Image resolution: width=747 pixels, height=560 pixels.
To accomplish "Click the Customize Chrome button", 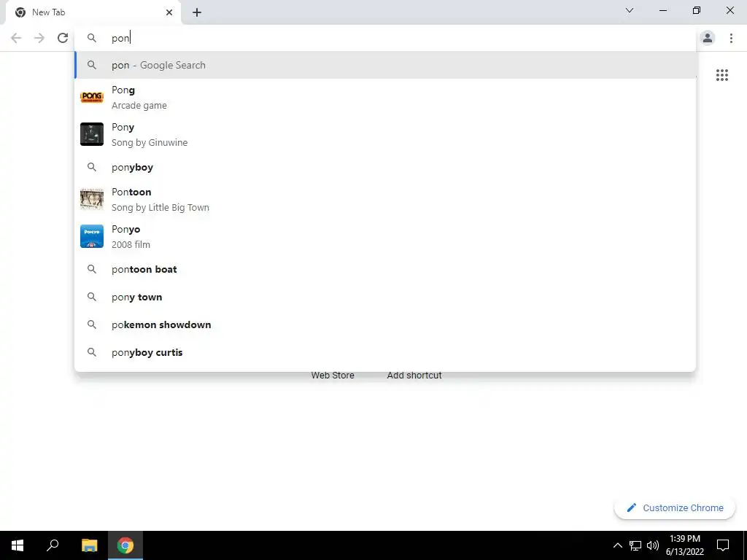I will click(674, 507).
